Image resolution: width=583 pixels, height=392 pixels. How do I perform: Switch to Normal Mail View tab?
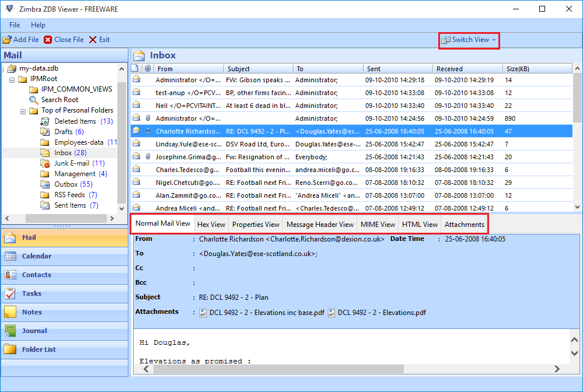tap(162, 223)
